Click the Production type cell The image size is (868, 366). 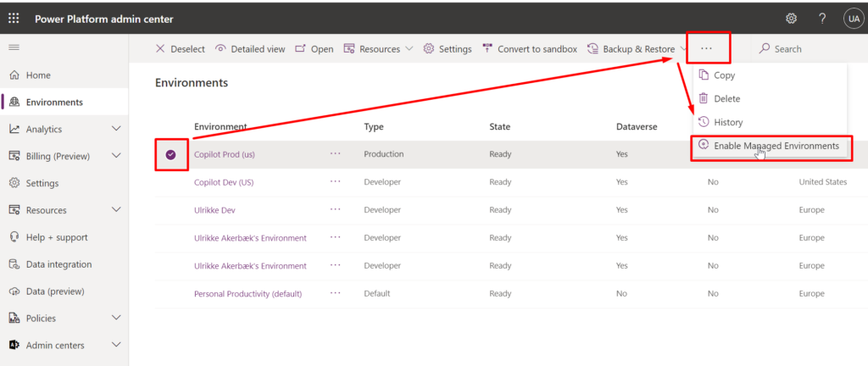(x=384, y=154)
